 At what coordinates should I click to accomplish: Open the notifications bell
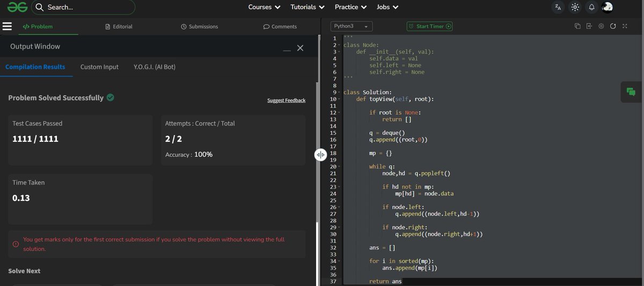(591, 8)
